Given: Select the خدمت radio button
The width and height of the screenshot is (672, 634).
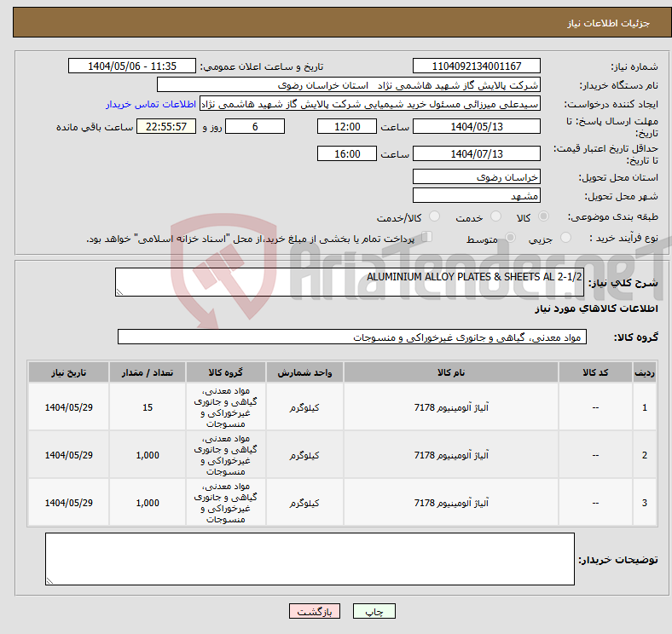Looking at the screenshot, I should pyautogui.click(x=495, y=216).
